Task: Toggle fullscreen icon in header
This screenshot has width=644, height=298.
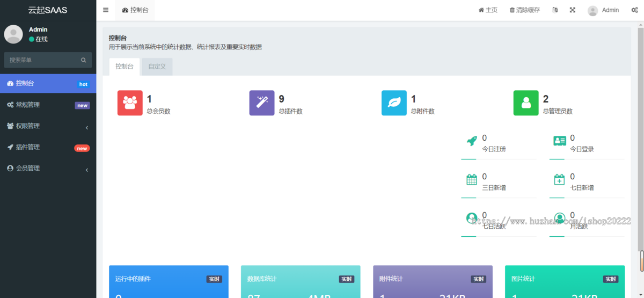Action: pyautogui.click(x=573, y=10)
